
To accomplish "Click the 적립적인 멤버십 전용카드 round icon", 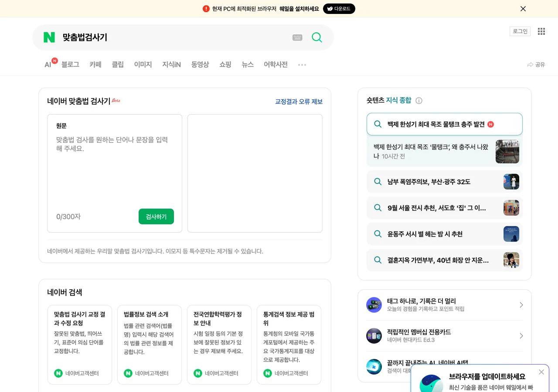I will [374, 336].
